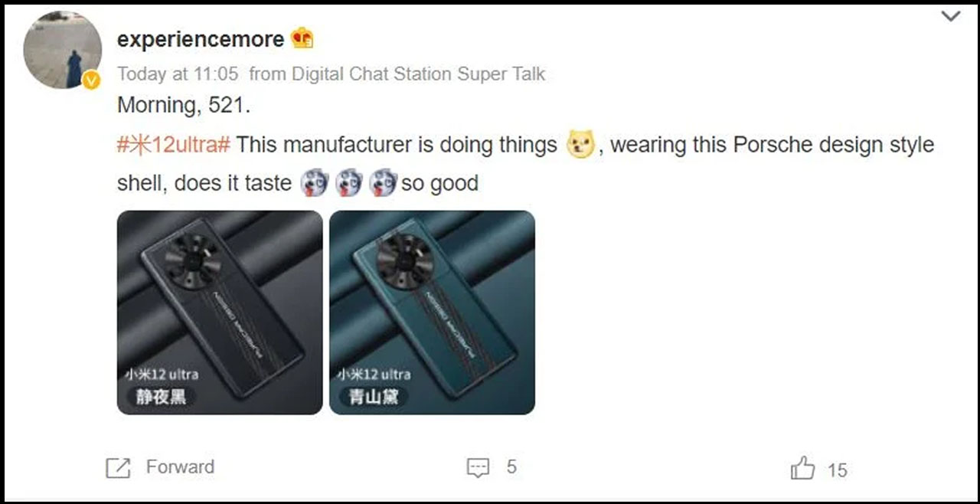Open the experiencemore username profile
The image size is (980, 504).
(201, 40)
